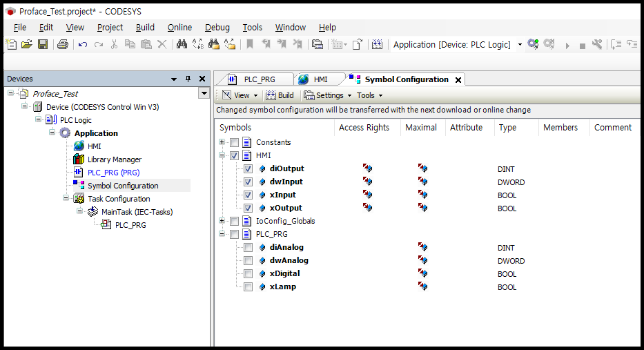Viewport: 644px width, 350px height.
Task: Click the Build icon next to application selector
Action: [x=377, y=44]
